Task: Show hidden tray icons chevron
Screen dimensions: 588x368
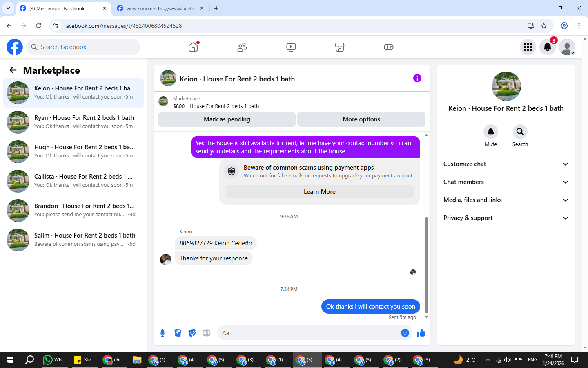Action: tap(488, 360)
